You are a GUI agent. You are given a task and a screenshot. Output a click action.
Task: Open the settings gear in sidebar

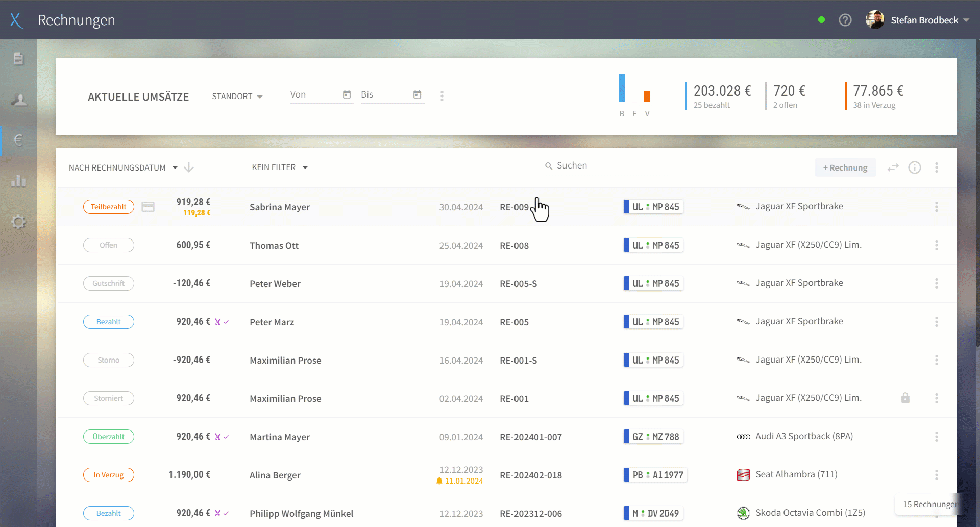18,222
